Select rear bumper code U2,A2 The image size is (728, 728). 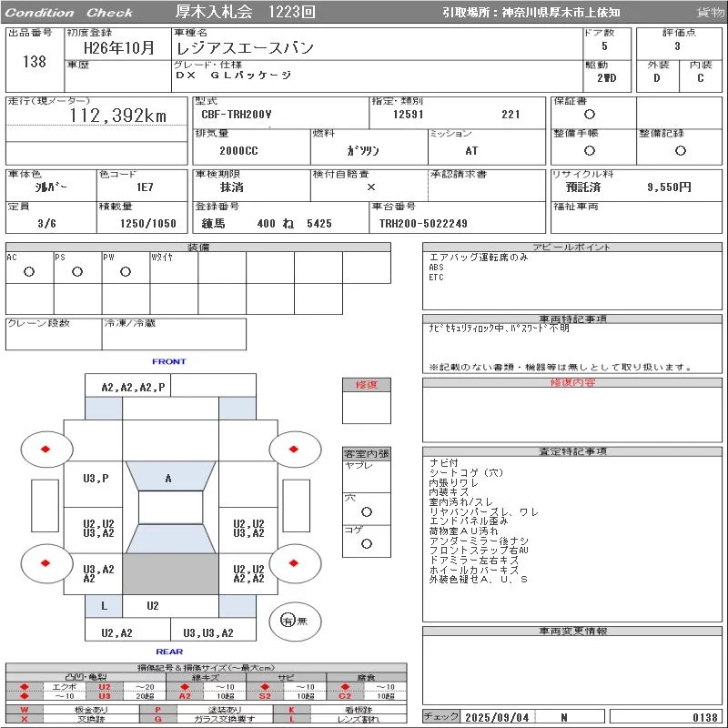pyautogui.click(x=117, y=632)
